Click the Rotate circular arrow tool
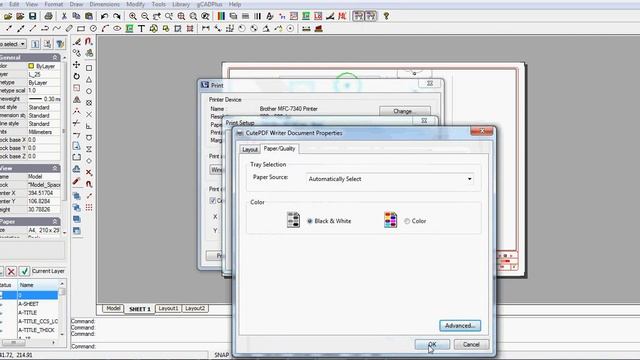 76,76
